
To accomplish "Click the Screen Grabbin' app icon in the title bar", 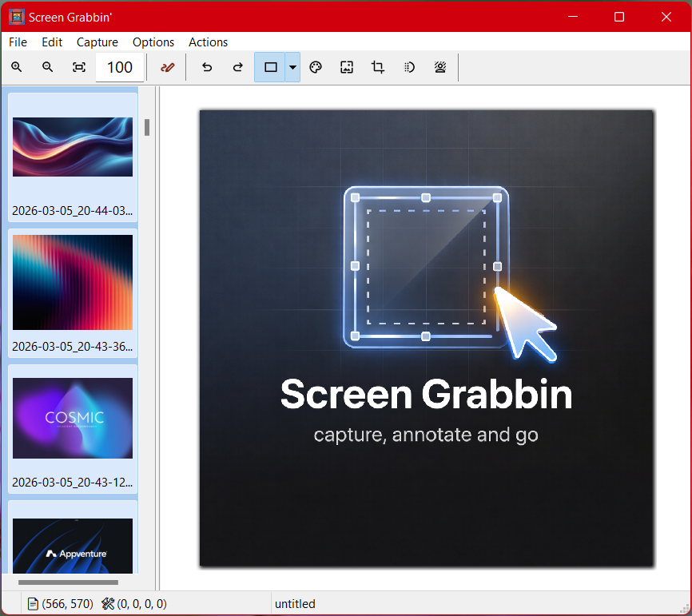I will [x=16, y=17].
